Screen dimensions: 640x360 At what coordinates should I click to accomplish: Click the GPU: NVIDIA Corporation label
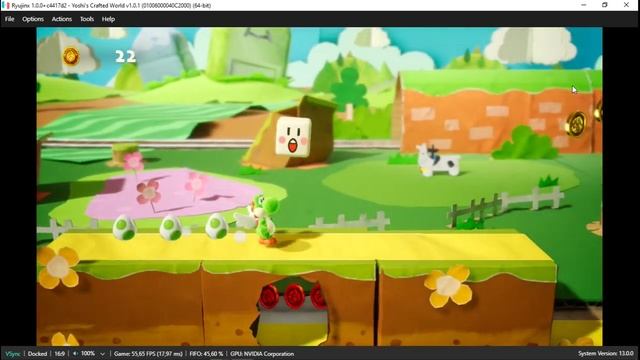(262, 354)
